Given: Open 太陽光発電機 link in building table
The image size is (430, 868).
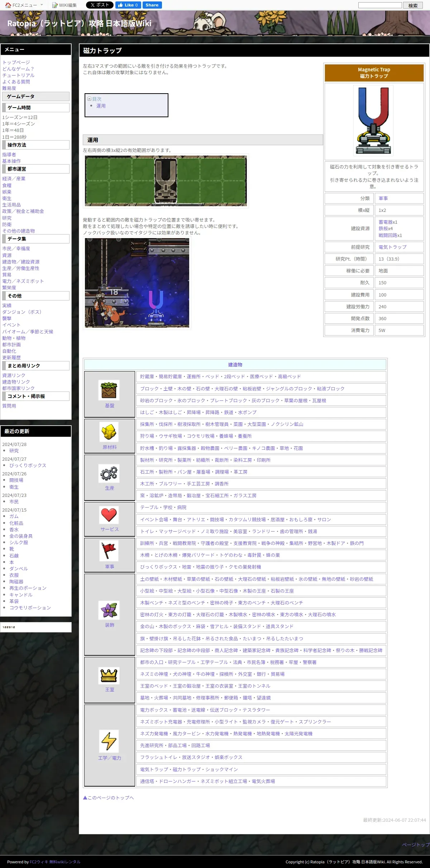Looking at the screenshot, I should click(298, 734).
